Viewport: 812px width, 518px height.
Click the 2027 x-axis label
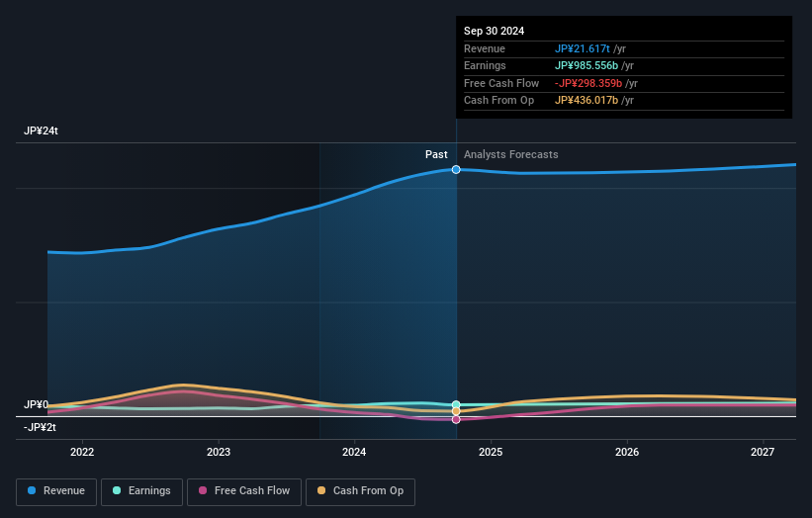point(763,453)
